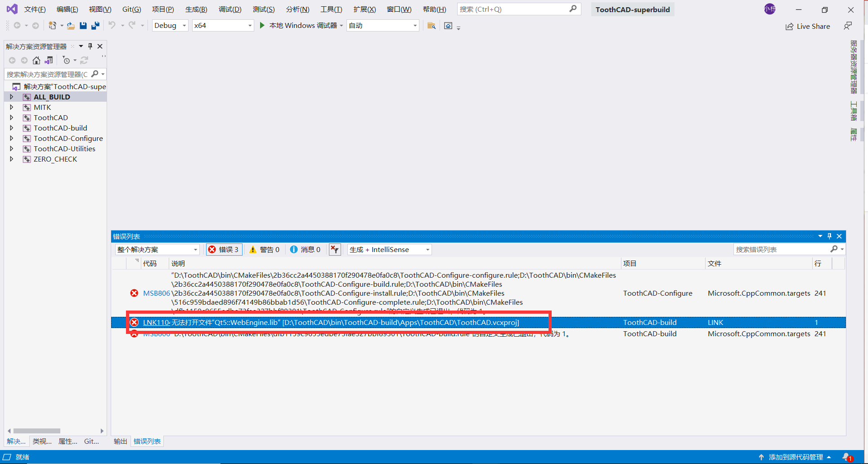868x464 pixels.
Task: Select the ToothCAD-Utilities project
Action: point(64,149)
